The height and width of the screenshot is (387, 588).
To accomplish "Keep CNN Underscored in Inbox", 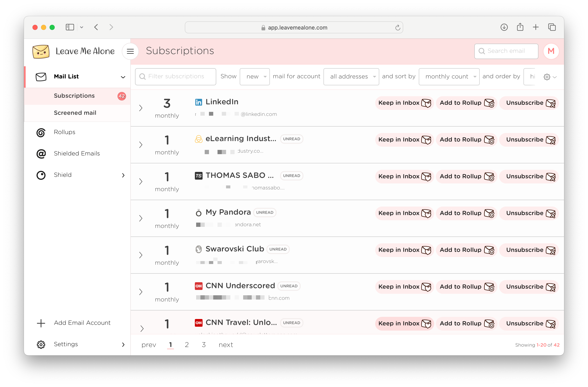I will coord(404,287).
